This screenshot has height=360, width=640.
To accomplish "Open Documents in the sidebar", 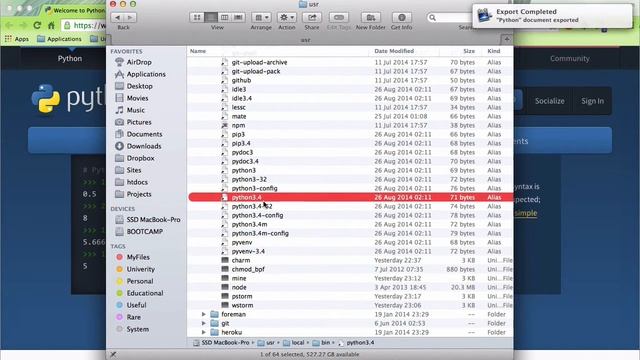I will (x=144, y=134).
